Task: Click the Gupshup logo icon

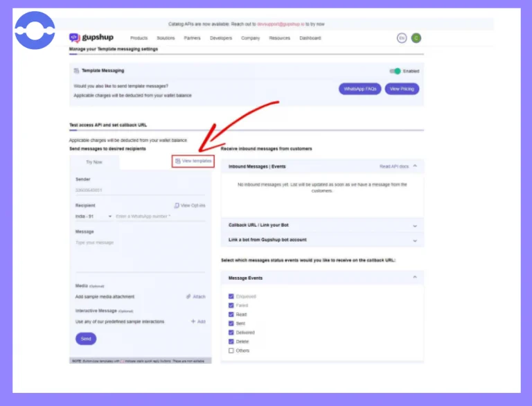Action: (75, 37)
